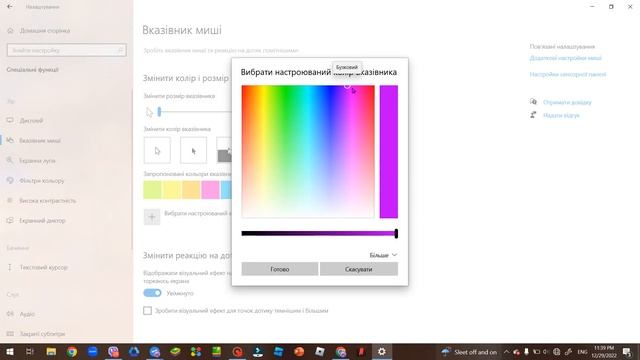Choose the lime green suggested pointer color

pyautogui.click(x=152, y=190)
